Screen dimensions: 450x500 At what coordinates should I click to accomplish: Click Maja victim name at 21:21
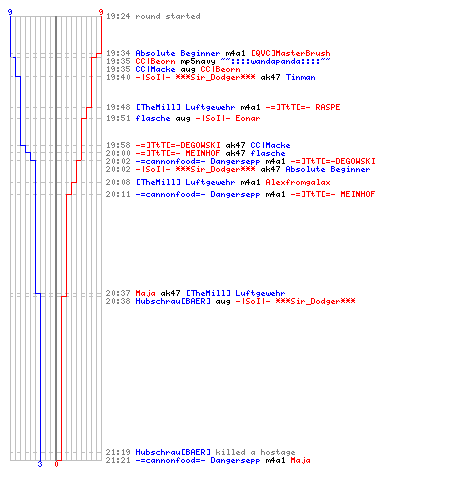point(300,460)
